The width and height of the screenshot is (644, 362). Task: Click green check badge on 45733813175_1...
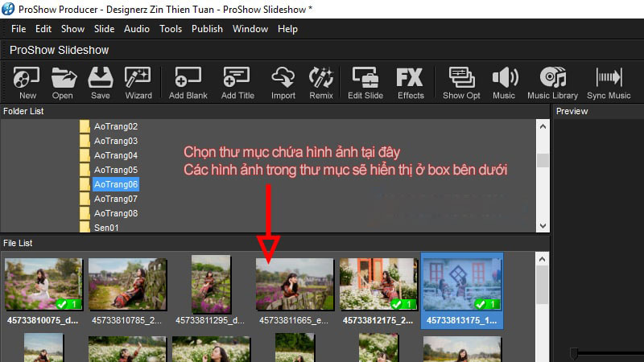(x=487, y=304)
